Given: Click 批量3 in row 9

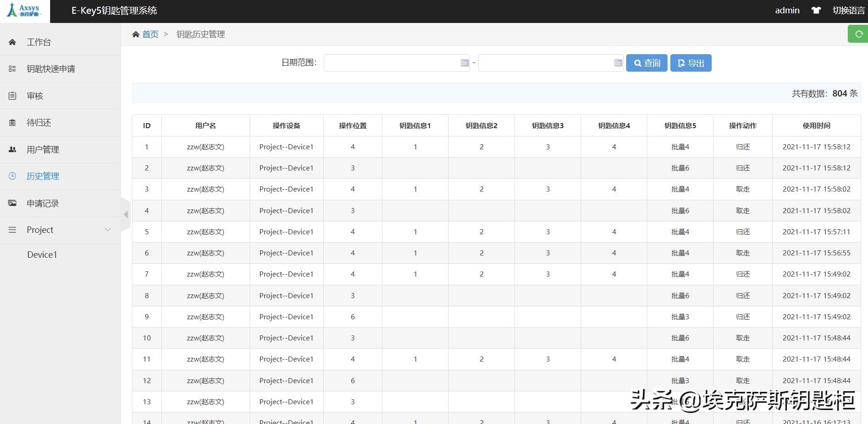Looking at the screenshot, I should (x=680, y=317).
